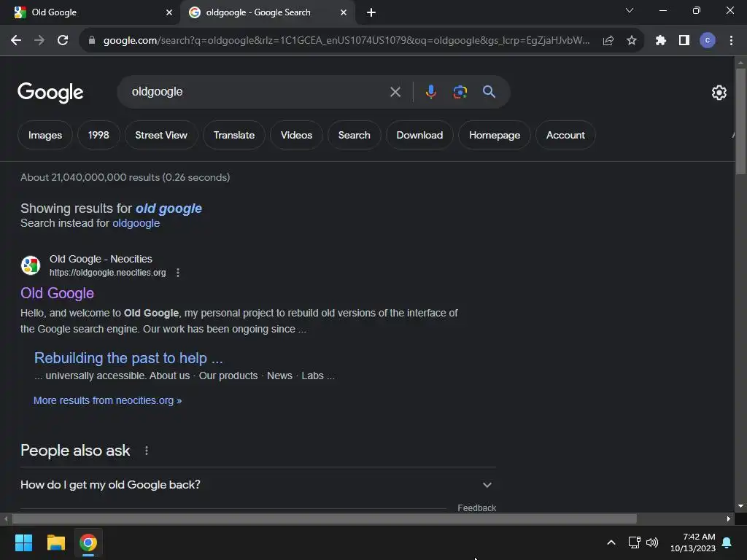Viewport: 747px width, 560px height.
Task: Open volume control tray icon
Action: click(651, 542)
